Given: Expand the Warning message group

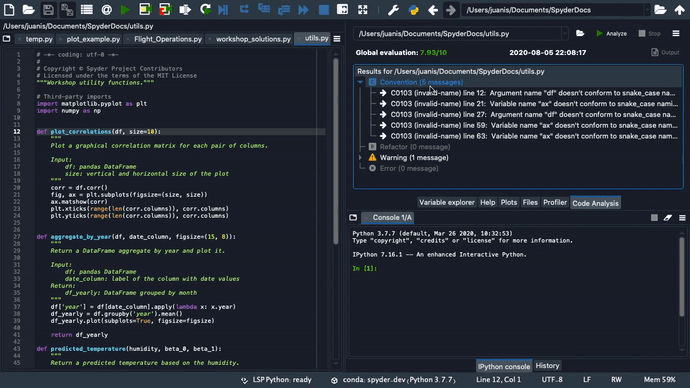Looking at the screenshot, I should 360,157.
